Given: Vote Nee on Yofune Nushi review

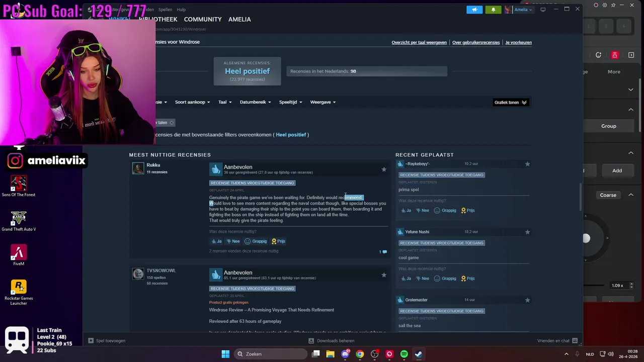Looking at the screenshot, I should pos(423,279).
